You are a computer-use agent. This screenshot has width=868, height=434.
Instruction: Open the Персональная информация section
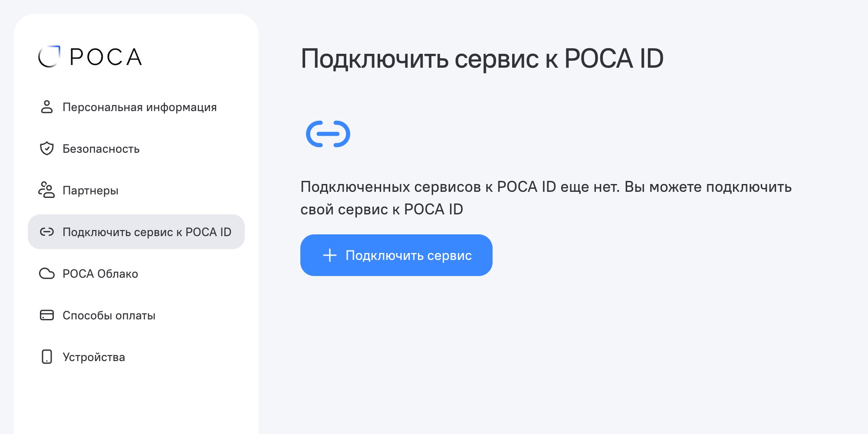[139, 107]
